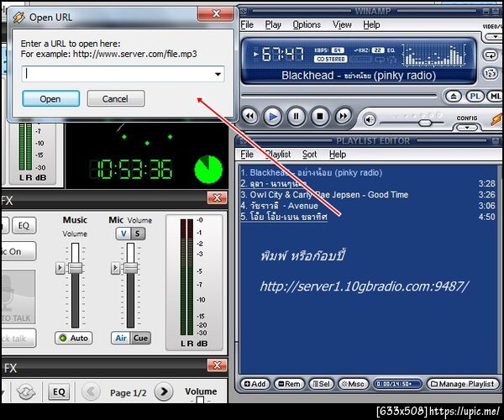Click refresh arrows icon in lower FX panel
504x420 pixels.
26,391
